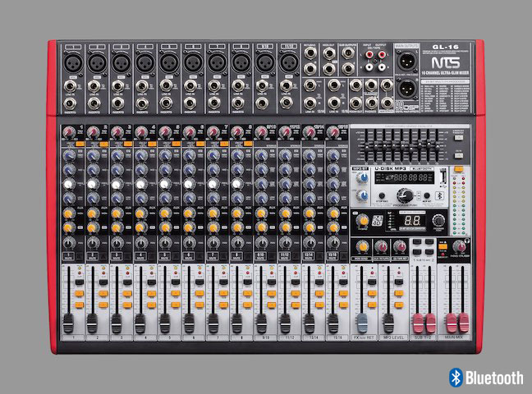The height and width of the screenshot is (394, 532).
Task: Click the upper SUB OUTPUTS jack
Action: [348, 53]
